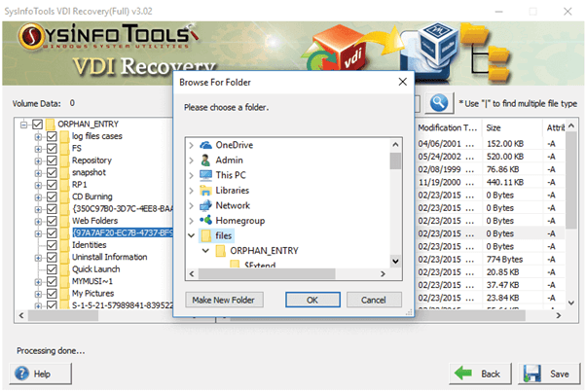The height and width of the screenshot is (392, 586).
Task: Expand the OneDrive chevron
Action: pyautogui.click(x=192, y=145)
